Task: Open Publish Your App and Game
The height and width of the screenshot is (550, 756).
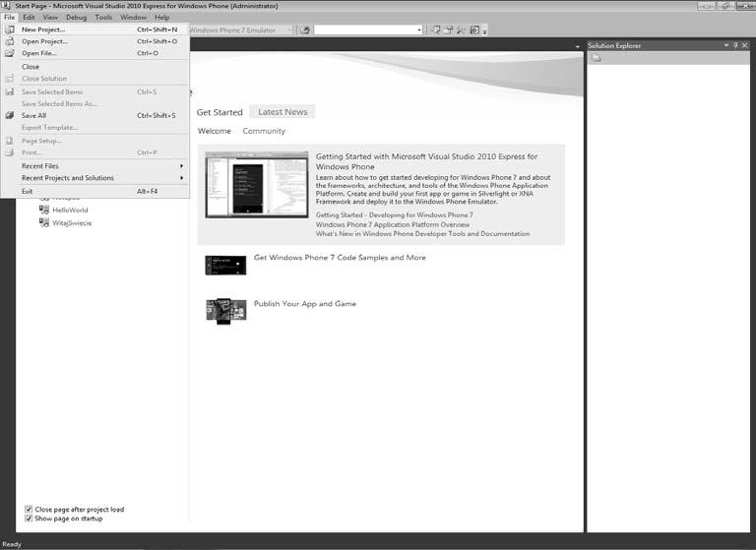Action: [305, 304]
